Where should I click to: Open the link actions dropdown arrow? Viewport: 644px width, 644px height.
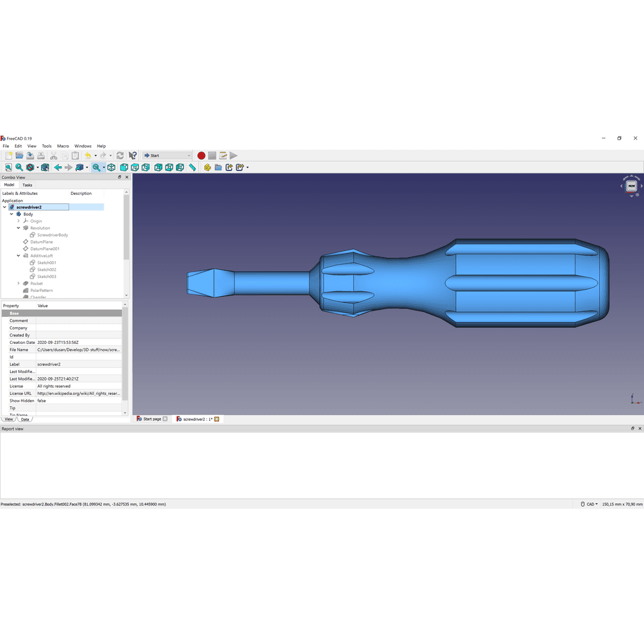pos(248,167)
